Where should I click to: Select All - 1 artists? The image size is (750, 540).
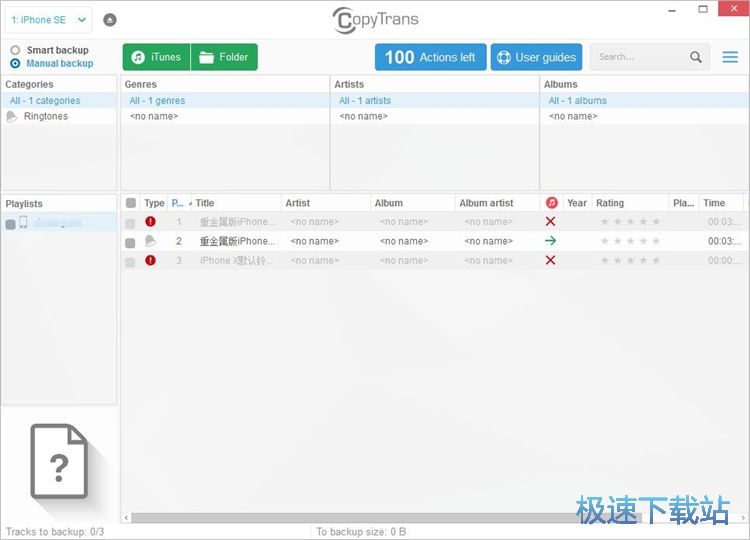pos(434,100)
